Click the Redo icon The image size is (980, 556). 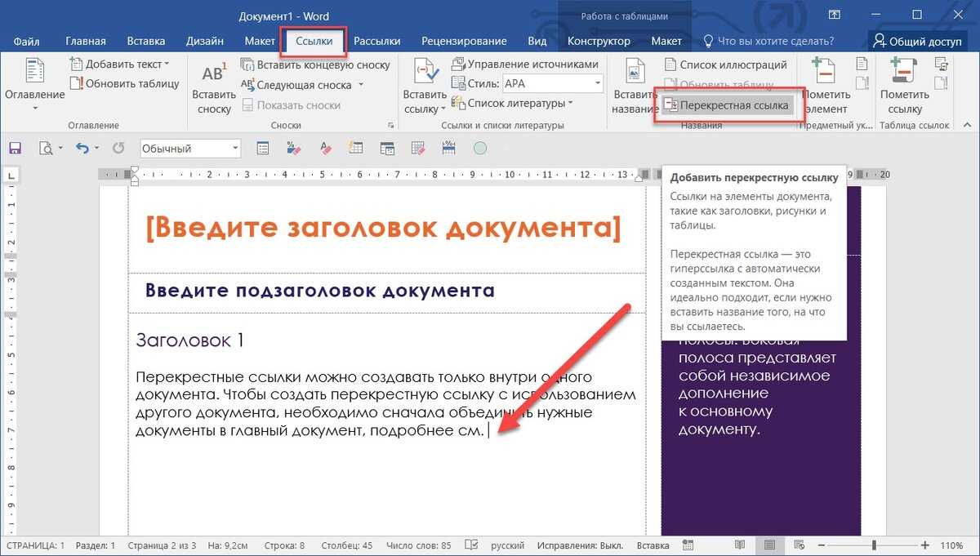(118, 149)
